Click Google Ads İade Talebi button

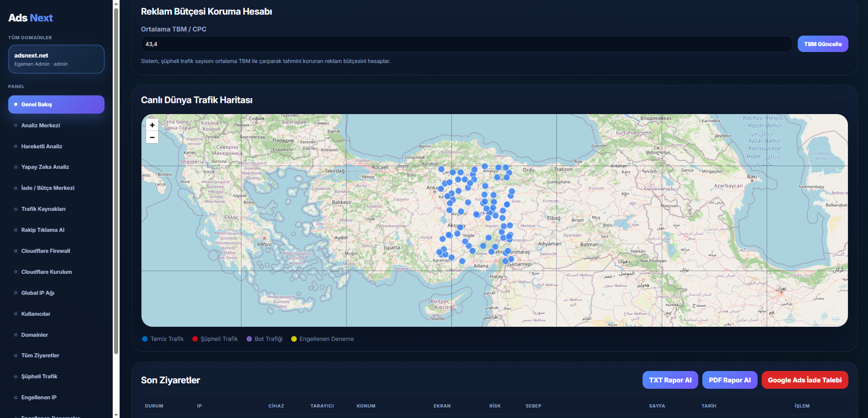pyautogui.click(x=805, y=380)
